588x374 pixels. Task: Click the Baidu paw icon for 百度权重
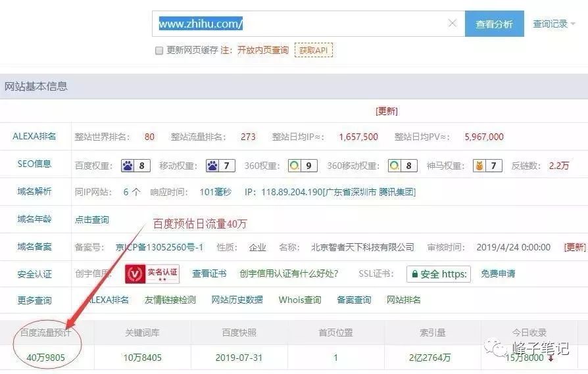pyautogui.click(x=128, y=166)
